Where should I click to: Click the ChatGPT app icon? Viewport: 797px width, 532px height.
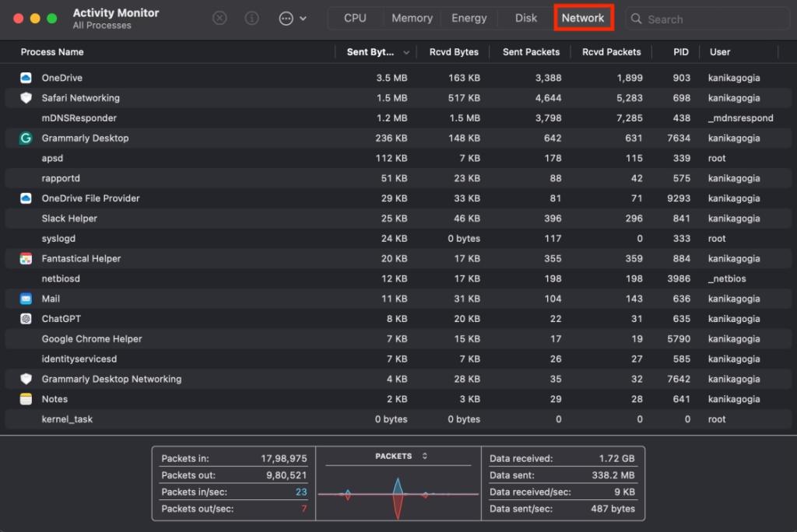(25, 318)
